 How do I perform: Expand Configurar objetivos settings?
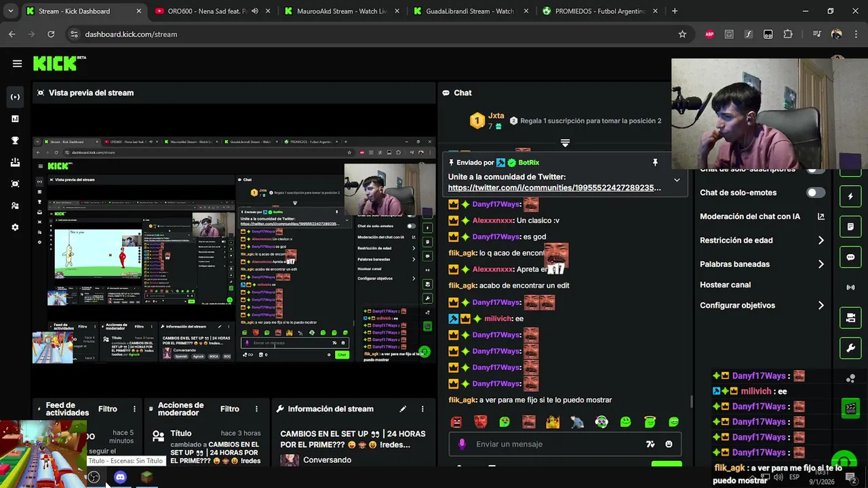point(821,305)
